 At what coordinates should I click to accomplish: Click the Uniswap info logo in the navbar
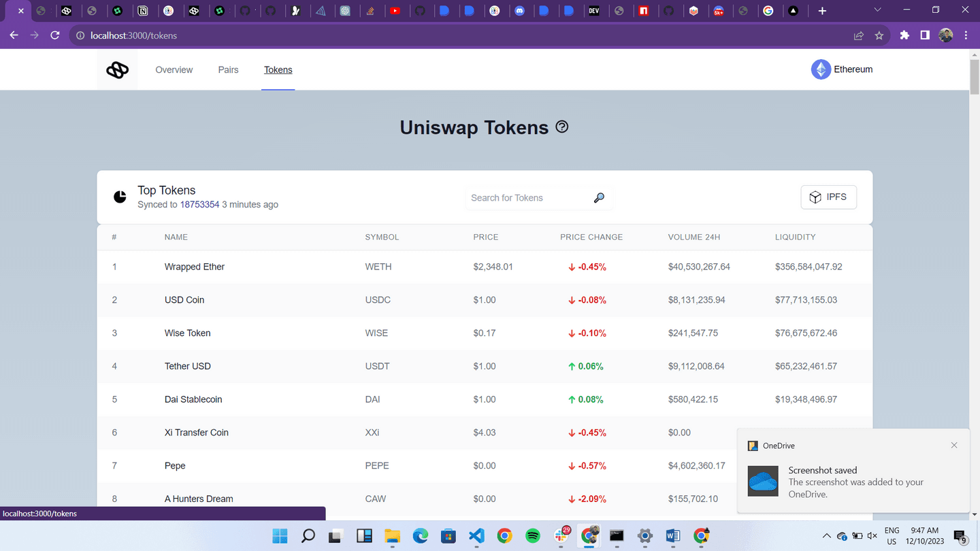(117, 69)
